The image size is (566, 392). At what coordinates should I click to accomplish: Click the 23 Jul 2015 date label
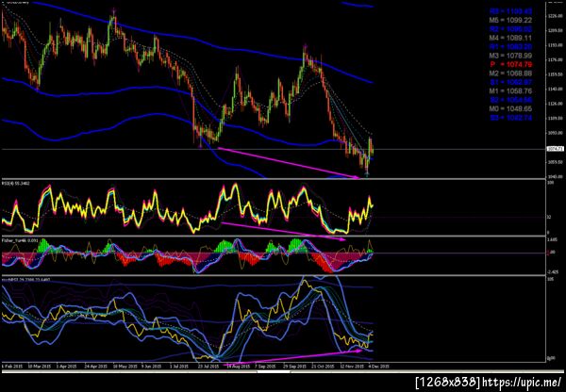pos(208,366)
